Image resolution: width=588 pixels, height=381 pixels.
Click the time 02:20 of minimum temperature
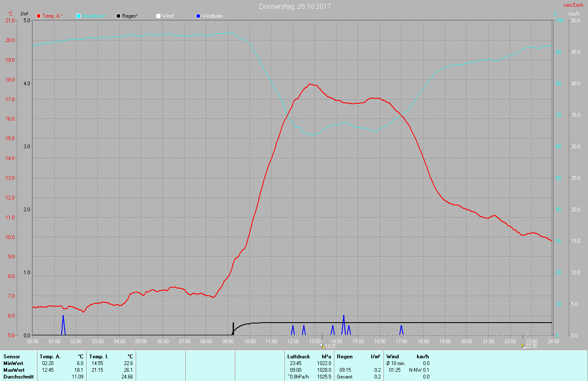click(48, 363)
